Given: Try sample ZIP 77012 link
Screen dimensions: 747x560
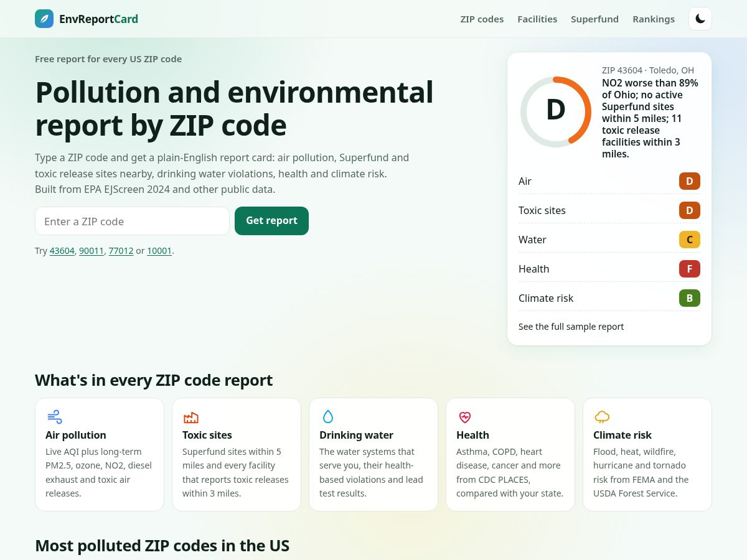Looking at the screenshot, I should tap(121, 251).
